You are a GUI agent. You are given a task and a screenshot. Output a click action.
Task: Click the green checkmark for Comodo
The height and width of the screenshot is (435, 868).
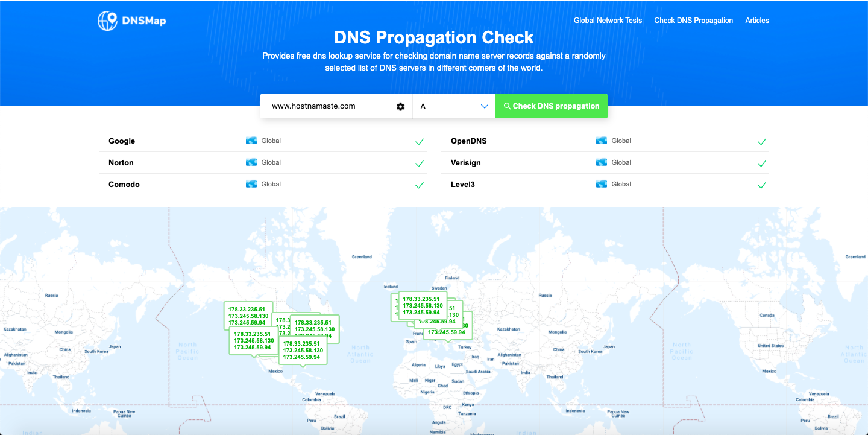(420, 185)
